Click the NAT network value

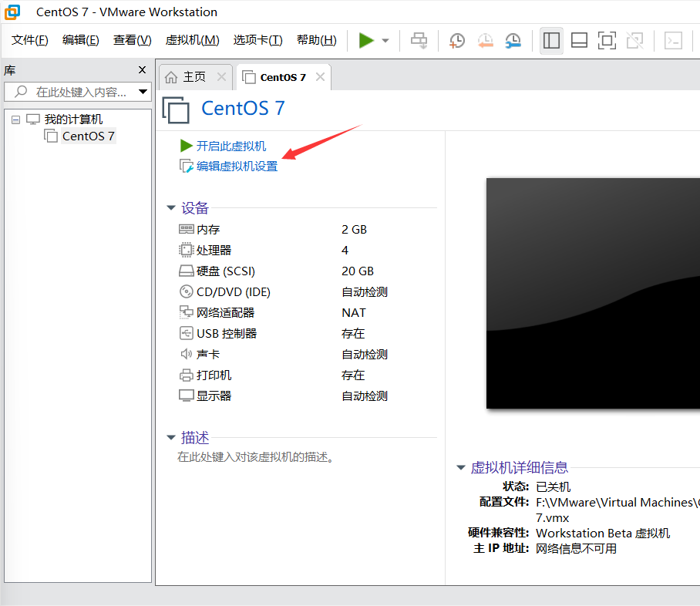coord(354,312)
